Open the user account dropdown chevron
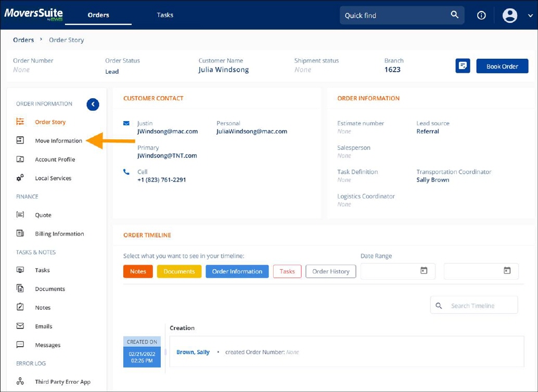 point(530,15)
